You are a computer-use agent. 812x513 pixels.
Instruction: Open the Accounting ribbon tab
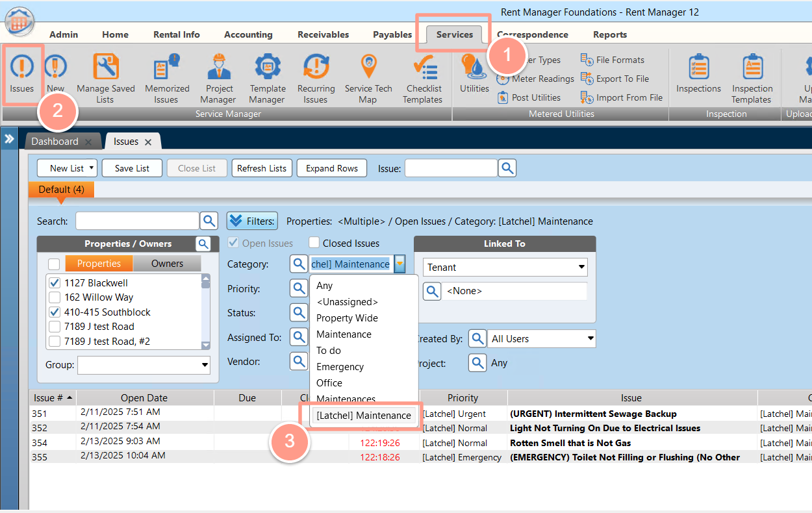(248, 34)
